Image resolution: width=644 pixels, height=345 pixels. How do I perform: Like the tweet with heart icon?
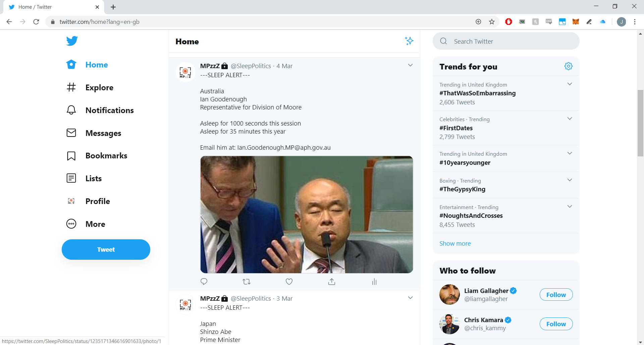tap(289, 282)
